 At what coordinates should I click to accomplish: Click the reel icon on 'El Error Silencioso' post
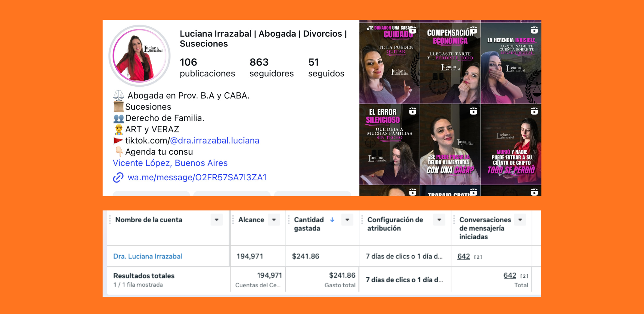(413, 111)
